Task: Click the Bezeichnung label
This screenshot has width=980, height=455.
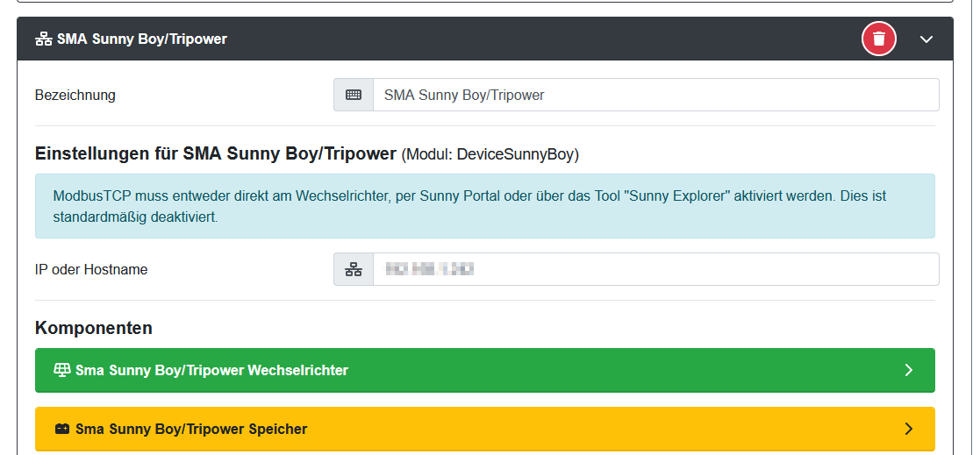Action: click(75, 95)
